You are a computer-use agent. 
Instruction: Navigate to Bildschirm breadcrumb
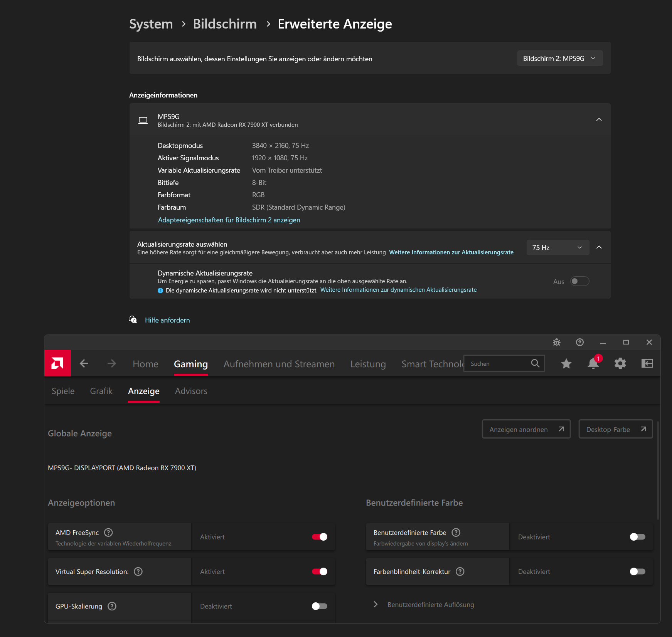pyautogui.click(x=225, y=24)
